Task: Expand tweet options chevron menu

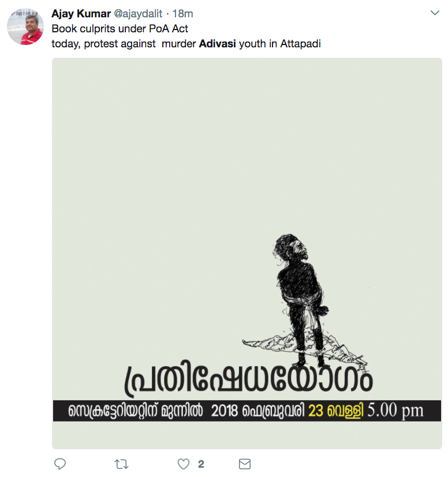Action: tap(435, 13)
